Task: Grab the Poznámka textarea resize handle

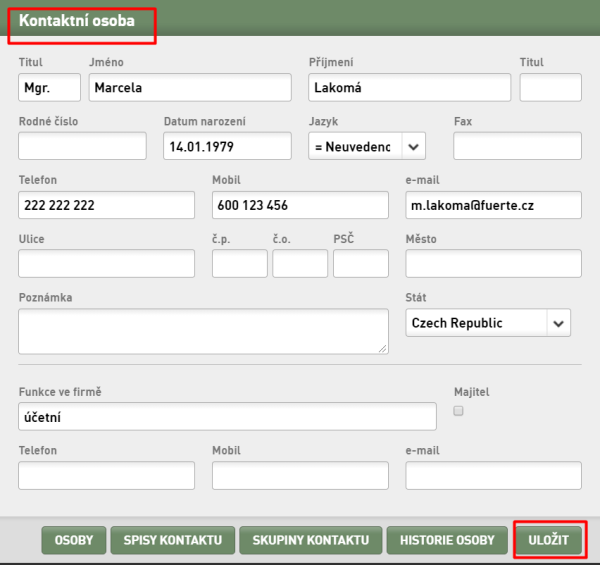Action: [383, 348]
